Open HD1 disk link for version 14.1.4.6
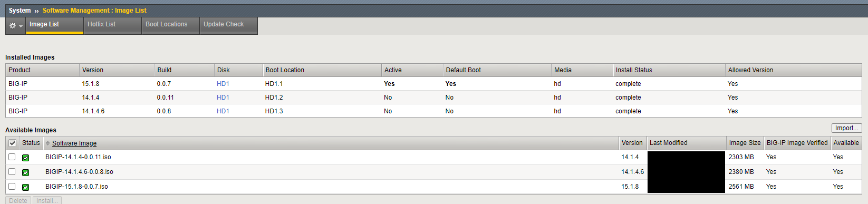The image size is (868, 204). click(x=223, y=111)
